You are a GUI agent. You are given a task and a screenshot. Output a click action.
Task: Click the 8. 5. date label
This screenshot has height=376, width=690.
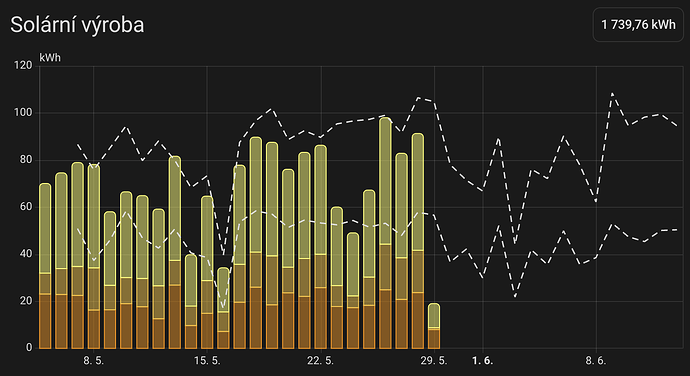pyautogui.click(x=94, y=361)
